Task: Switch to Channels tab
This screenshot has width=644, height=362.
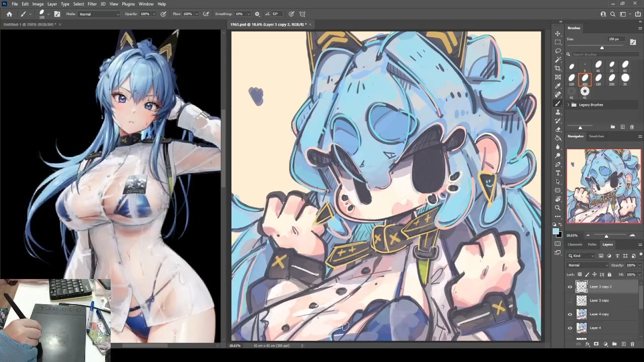Action: [x=575, y=245]
